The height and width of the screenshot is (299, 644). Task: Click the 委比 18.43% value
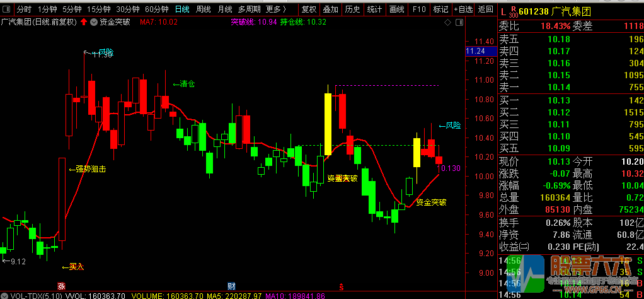click(555, 26)
